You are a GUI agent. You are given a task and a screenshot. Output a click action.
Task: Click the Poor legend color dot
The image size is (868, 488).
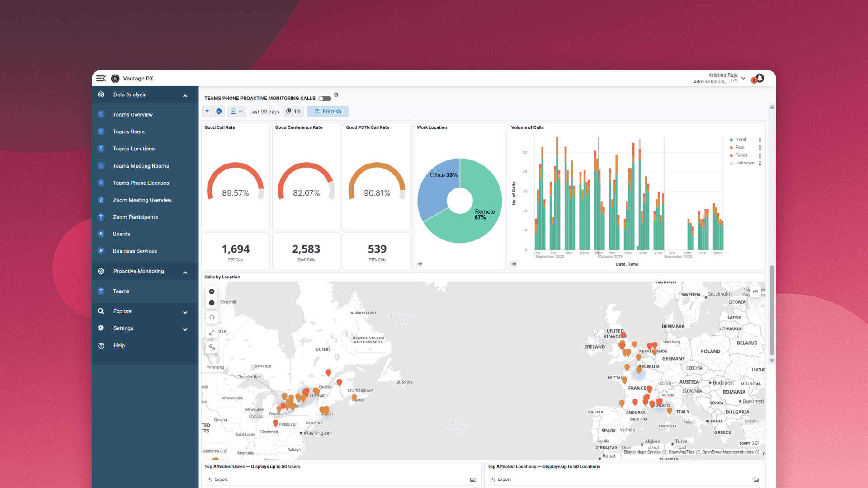[731, 148]
